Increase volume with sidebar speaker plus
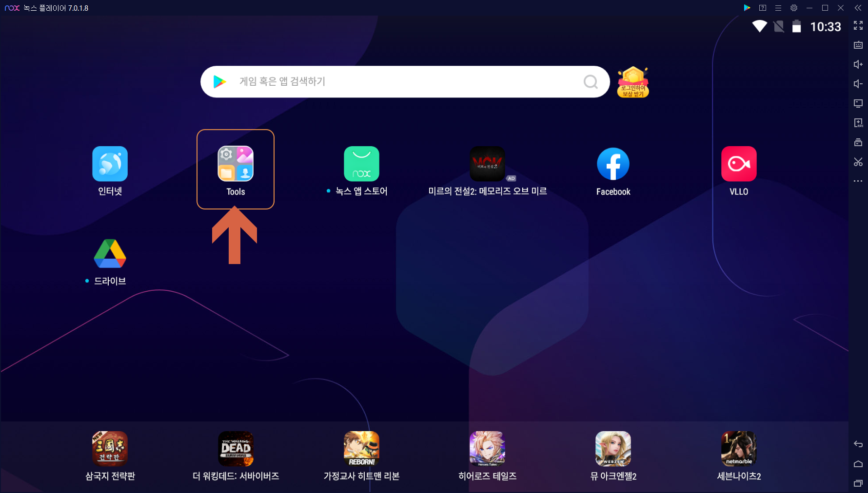Viewport: 868px width, 493px height. [x=858, y=64]
